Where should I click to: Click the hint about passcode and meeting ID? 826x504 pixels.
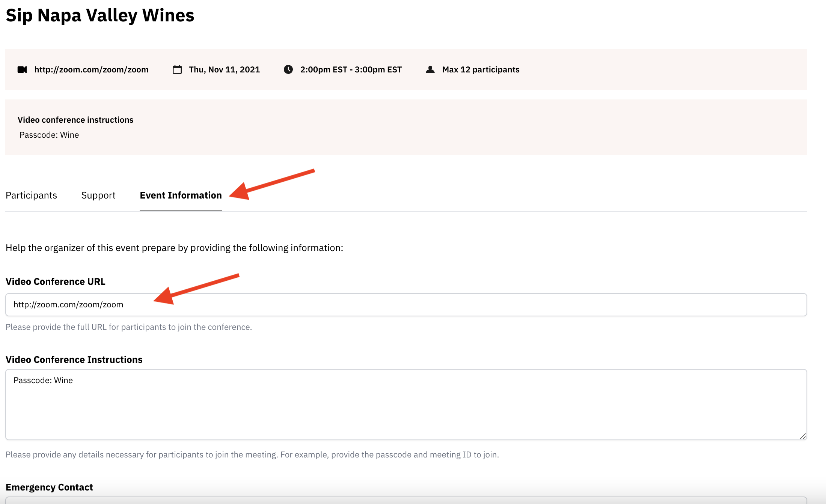pos(252,455)
